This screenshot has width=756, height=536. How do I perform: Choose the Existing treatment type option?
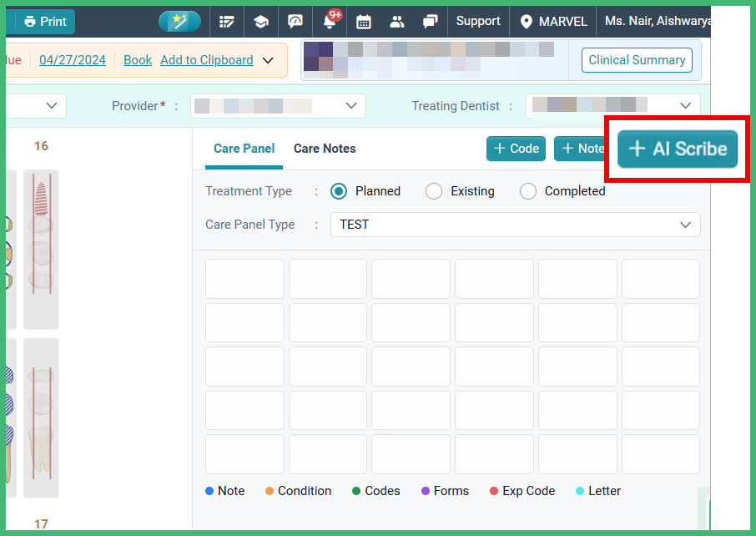pos(433,191)
